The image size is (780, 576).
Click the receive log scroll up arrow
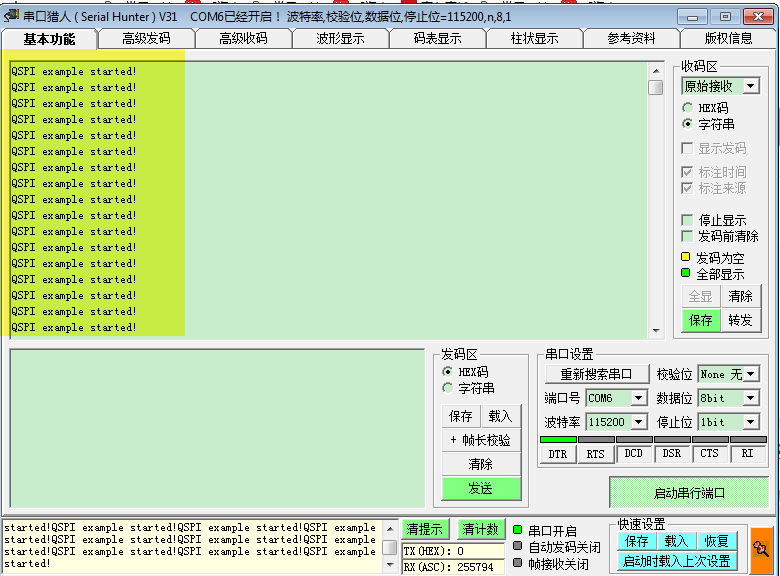(x=656, y=71)
